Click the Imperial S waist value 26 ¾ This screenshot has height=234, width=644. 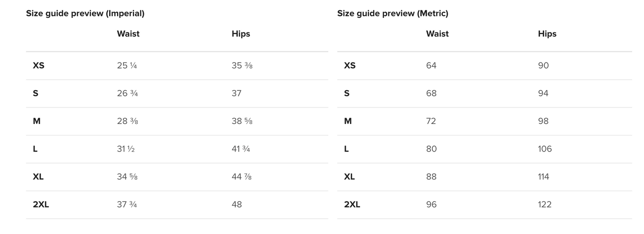point(127,93)
